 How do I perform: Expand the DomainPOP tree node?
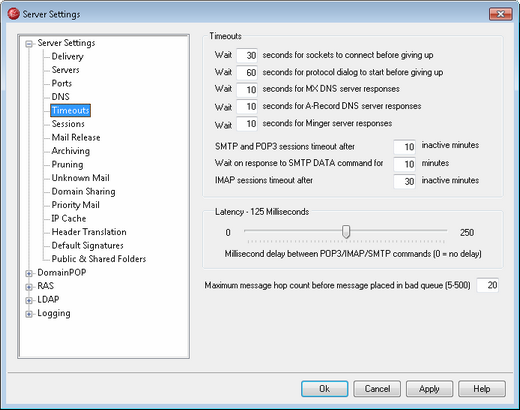point(29,273)
